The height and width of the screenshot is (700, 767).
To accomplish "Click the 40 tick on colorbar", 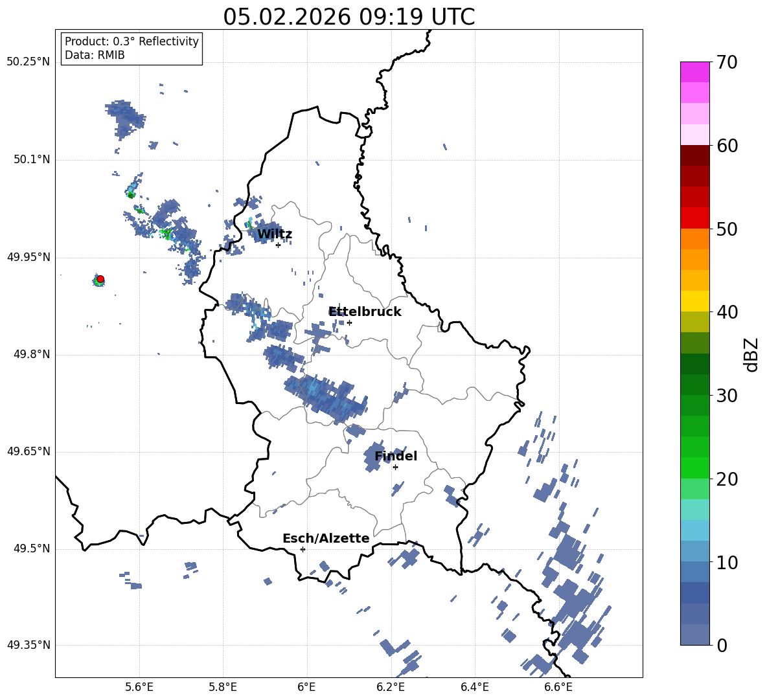I will [727, 312].
